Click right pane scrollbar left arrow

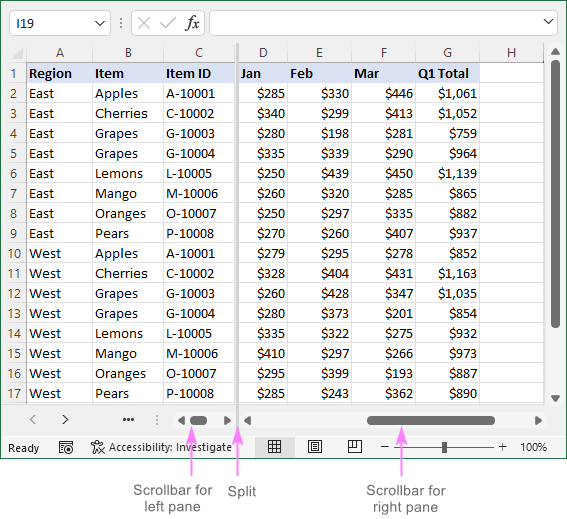click(248, 420)
